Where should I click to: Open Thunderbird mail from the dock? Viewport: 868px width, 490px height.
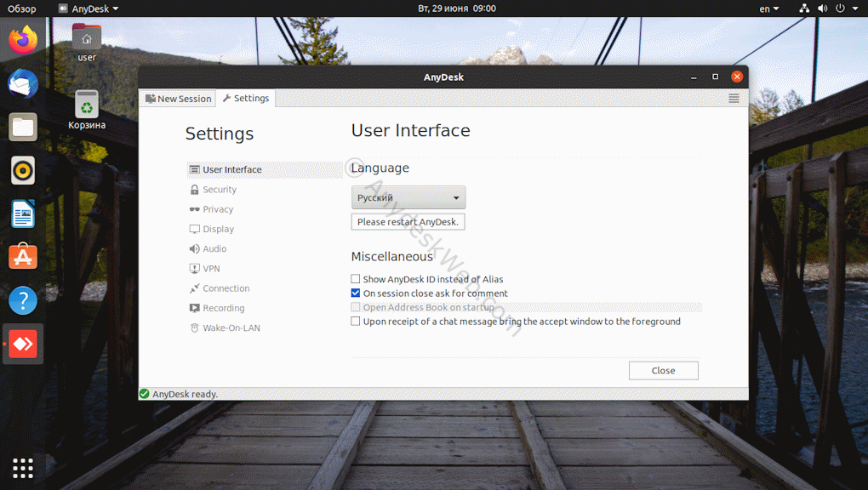pyautogui.click(x=23, y=83)
